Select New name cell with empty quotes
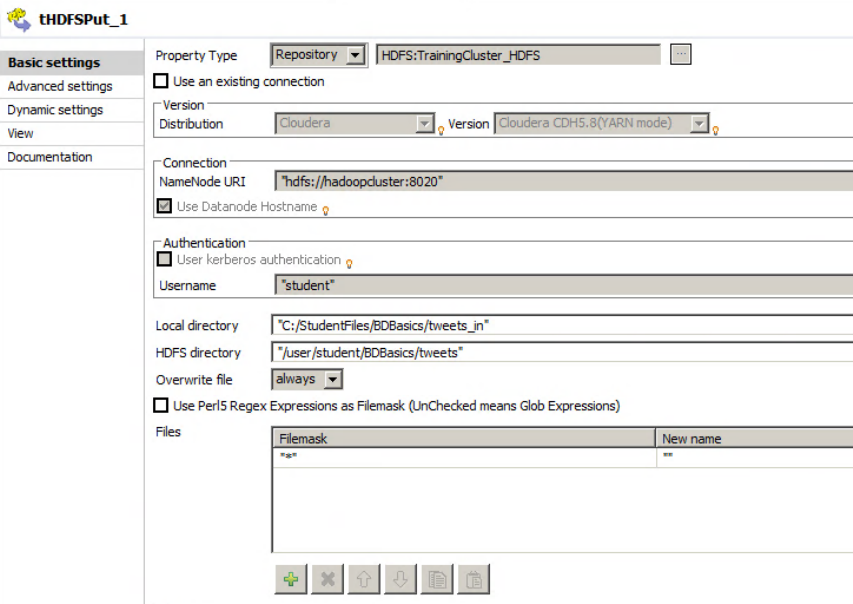The width and height of the screenshot is (853, 604). click(x=755, y=457)
